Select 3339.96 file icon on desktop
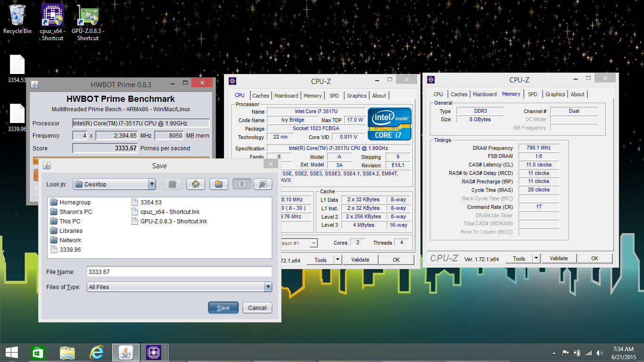Image resolution: width=644 pixels, height=362 pixels. tap(17, 118)
